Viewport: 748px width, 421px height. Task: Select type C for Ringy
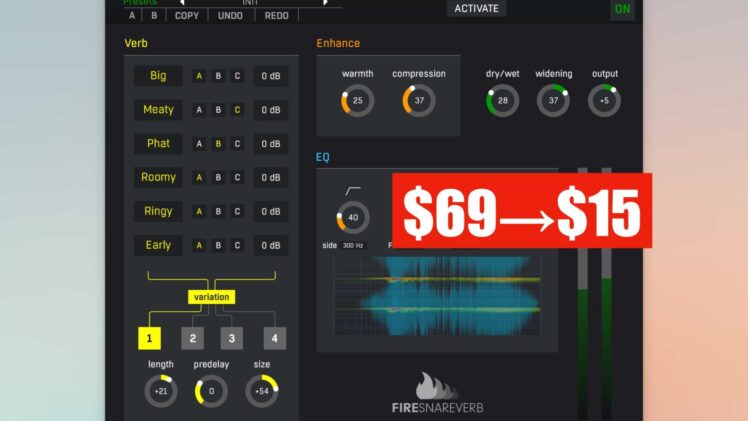(237, 211)
